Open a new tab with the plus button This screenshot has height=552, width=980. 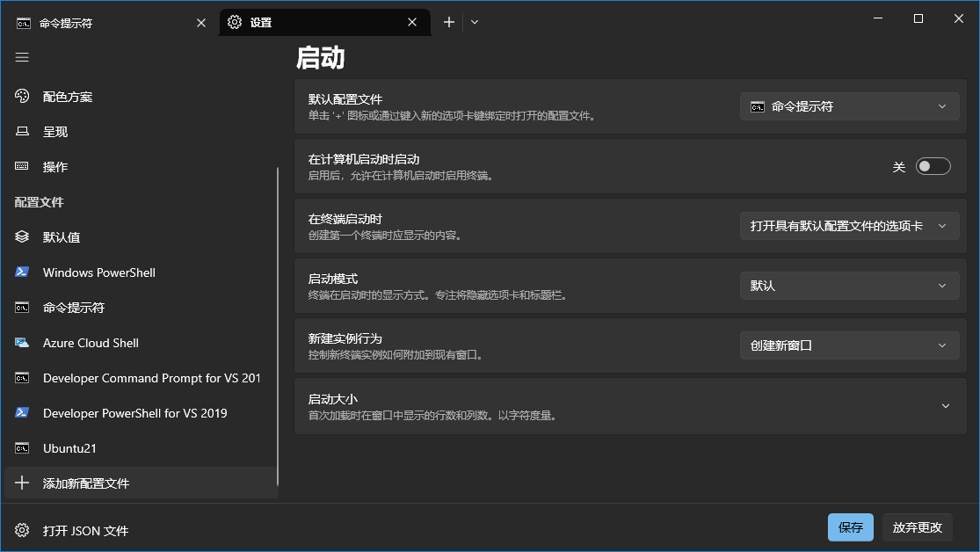pos(449,22)
